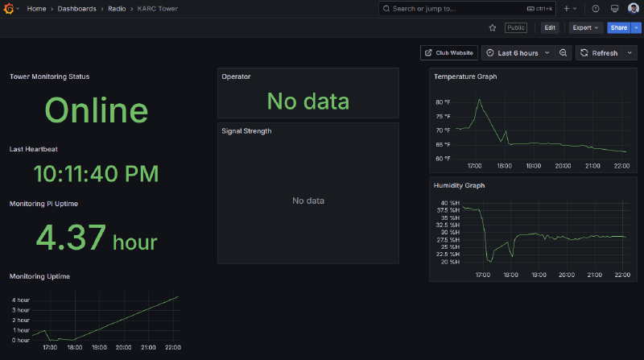Select the Operator panel title
644x360 pixels.
point(236,77)
